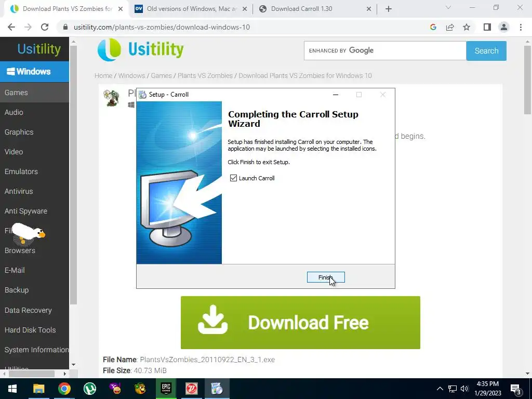Click the Plants VS Zombies game icon
The image size is (532, 399).
pyautogui.click(x=111, y=98)
